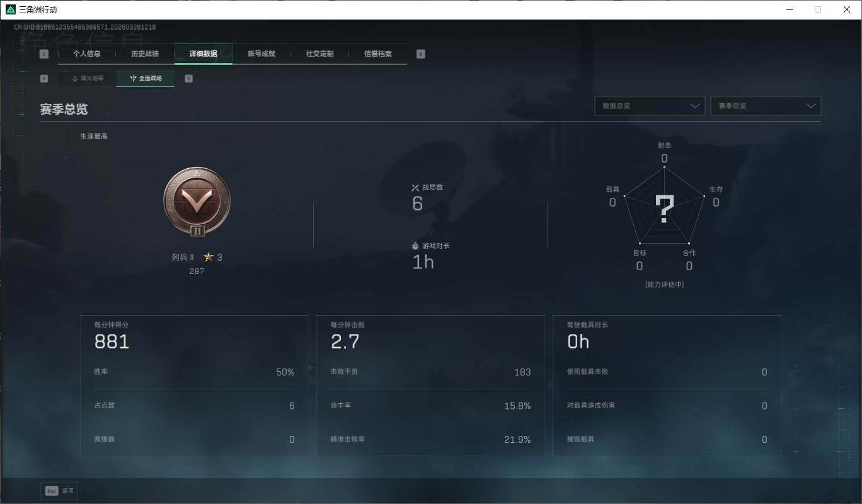Click the 射击 radar axis label
The width and height of the screenshot is (862, 504).
point(664,146)
